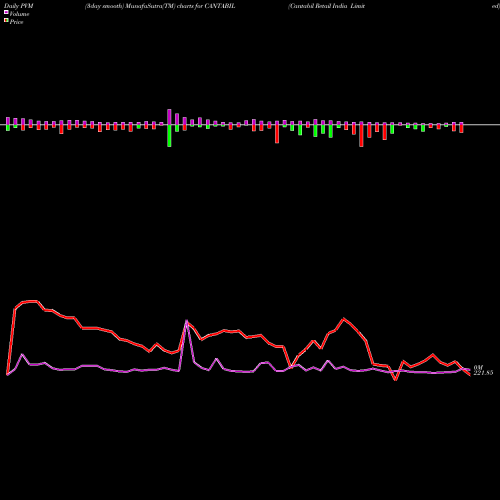Click the Price legend swatch

[6, 21]
